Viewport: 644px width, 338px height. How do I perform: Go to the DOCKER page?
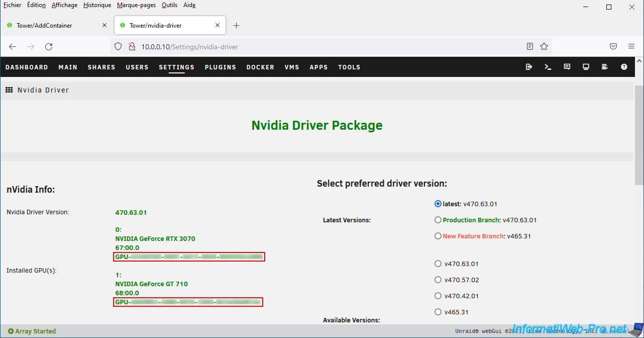click(x=260, y=67)
